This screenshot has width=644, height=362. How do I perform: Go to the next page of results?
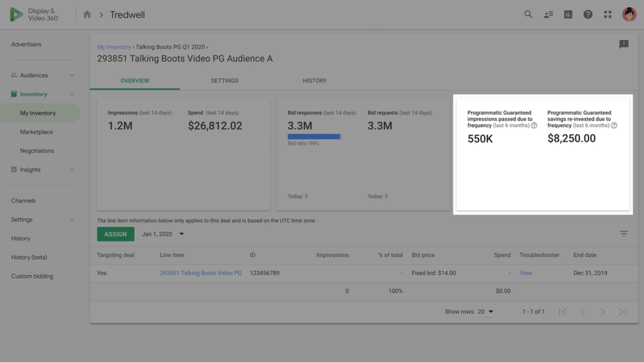tap(602, 311)
